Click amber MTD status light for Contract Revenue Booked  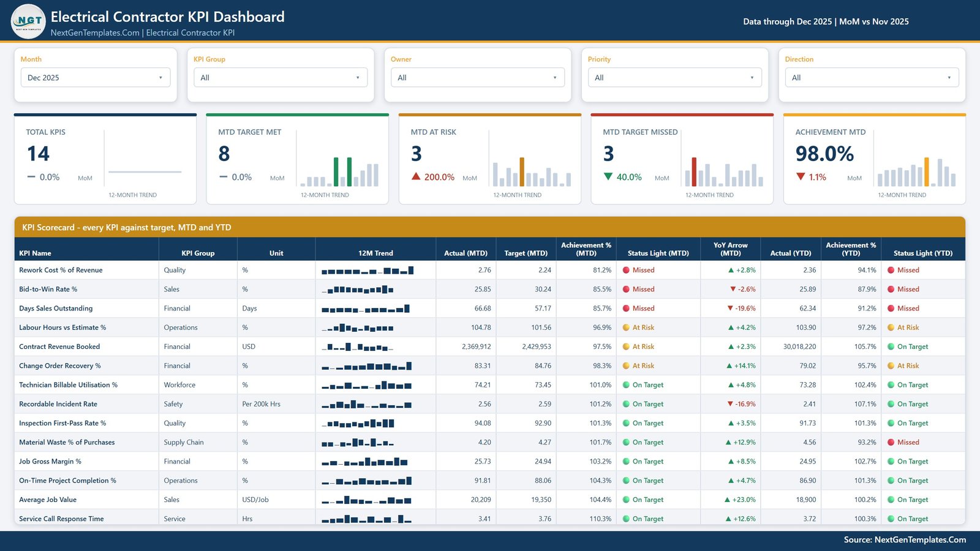(x=627, y=347)
